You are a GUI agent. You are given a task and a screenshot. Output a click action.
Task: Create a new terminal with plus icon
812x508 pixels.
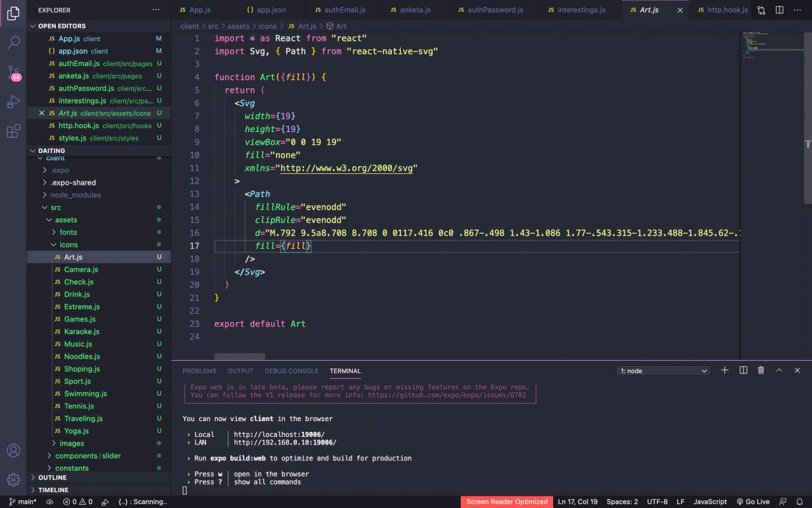point(725,370)
